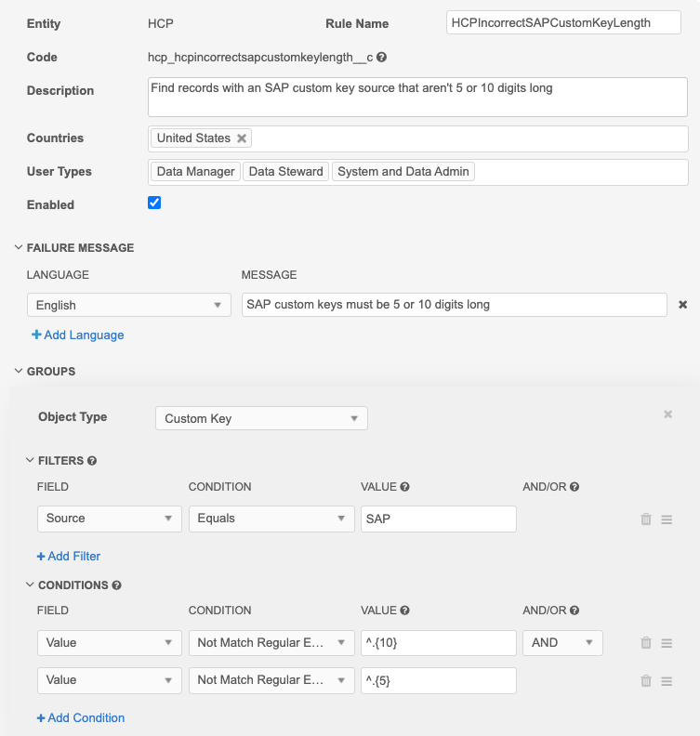Click help icon beside Filters heading
Viewport: 700px width, 736px height.
(92, 461)
